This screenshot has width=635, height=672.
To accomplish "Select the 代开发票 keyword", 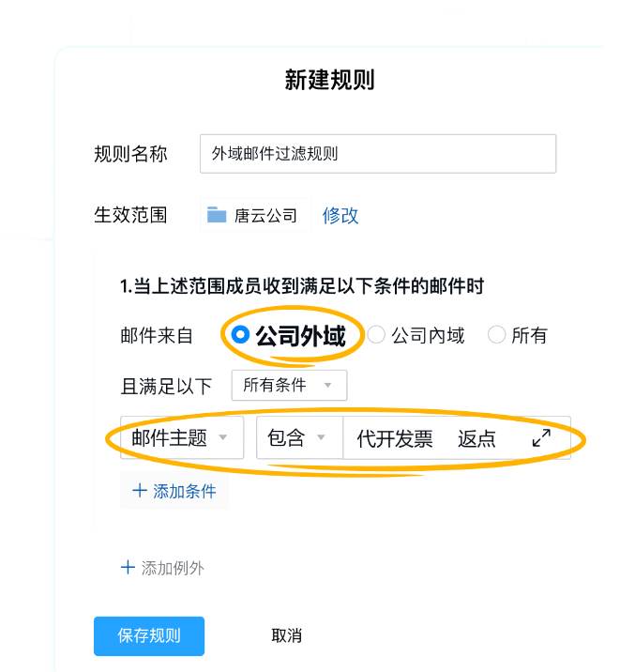I will (x=395, y=438).
